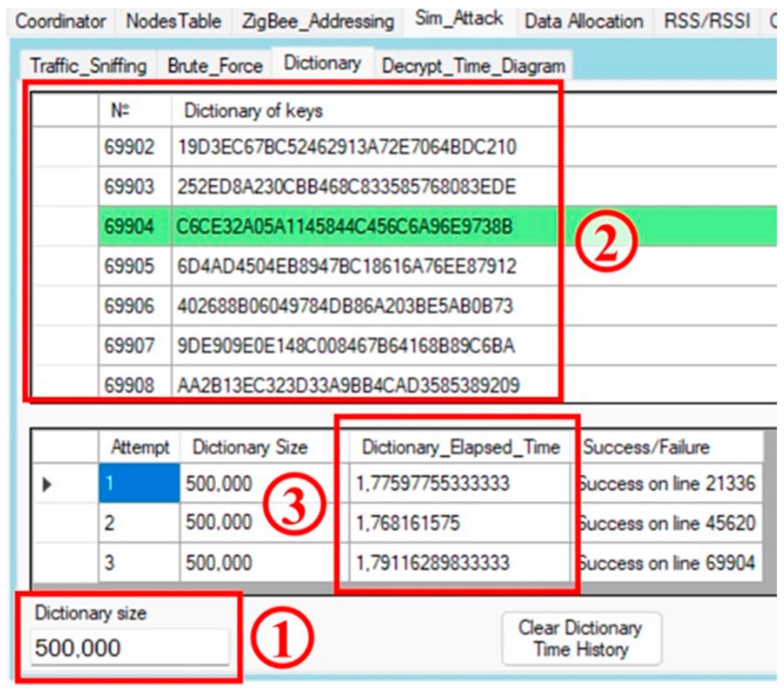This screenshot has height=693, width=784.
Task: Open the Traffic_Sniffing sub-tab
Action: pyautogui.click(x=88, y=66)
